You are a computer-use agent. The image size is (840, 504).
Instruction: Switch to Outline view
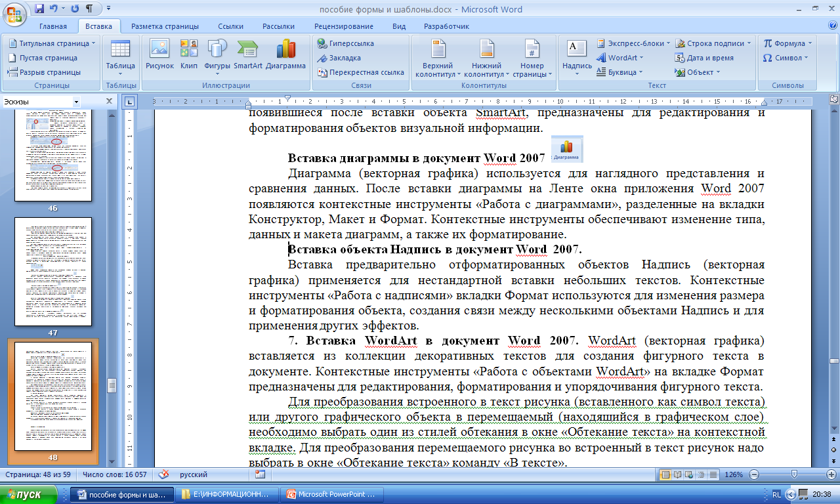click(701, 474)
